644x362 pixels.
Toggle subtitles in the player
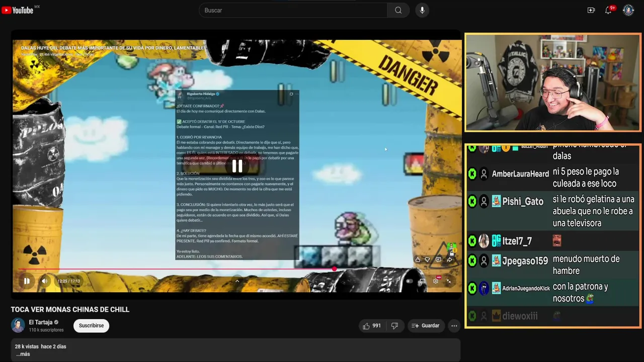point(422,281)
